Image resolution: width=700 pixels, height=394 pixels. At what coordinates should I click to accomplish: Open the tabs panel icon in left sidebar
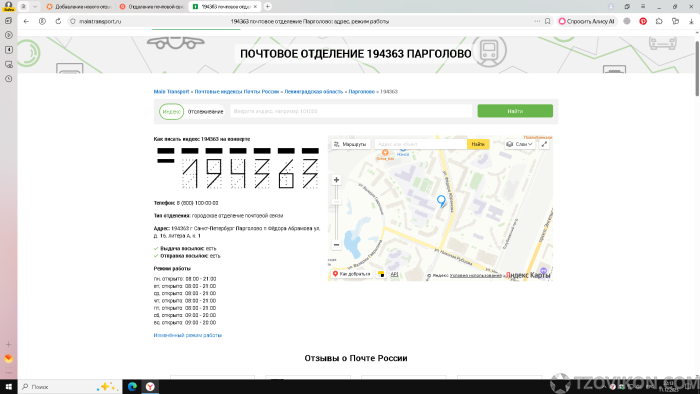click(8, 21)
